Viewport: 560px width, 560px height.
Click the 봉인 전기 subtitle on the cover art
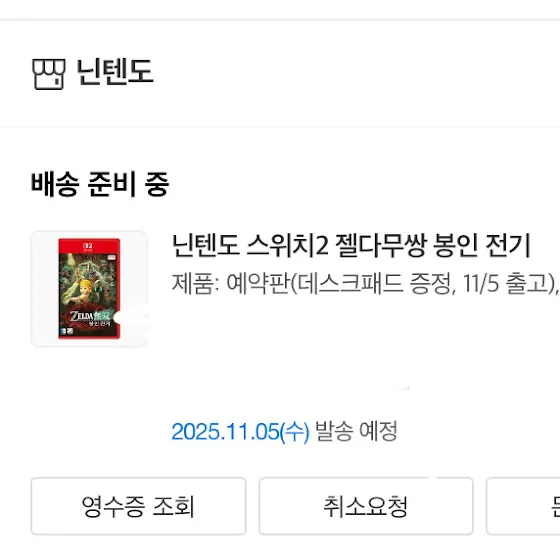[x=100, y=324]
